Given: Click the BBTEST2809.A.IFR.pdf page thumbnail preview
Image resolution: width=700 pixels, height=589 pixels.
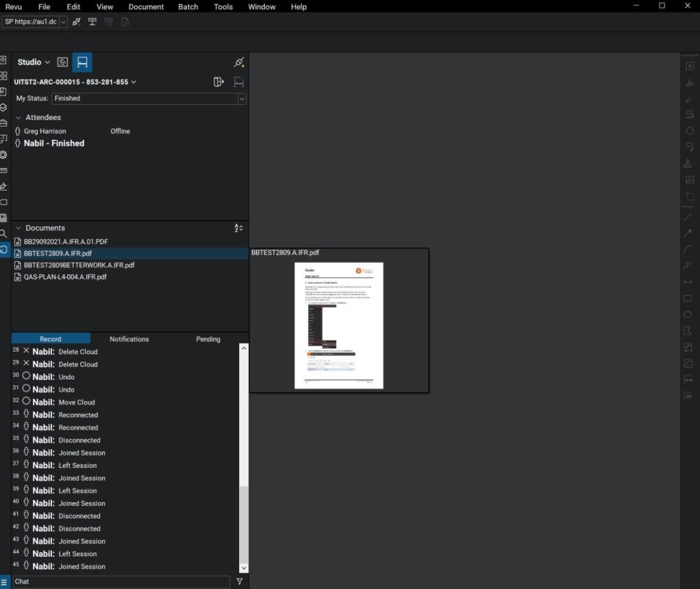Looking at the screenshot, I should pyautogui.click(x=339, y=325).
